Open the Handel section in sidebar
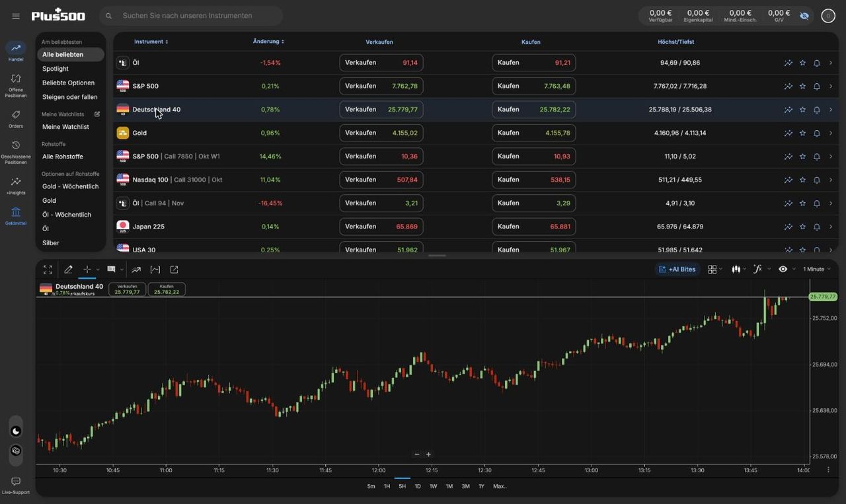 click(16, 52)
